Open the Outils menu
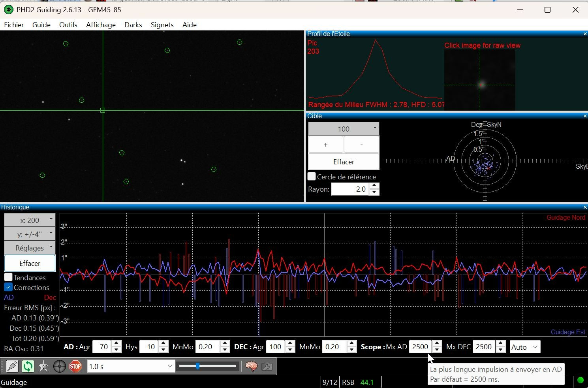This screenshot has width=588, height=388. (x=68, y=24)
